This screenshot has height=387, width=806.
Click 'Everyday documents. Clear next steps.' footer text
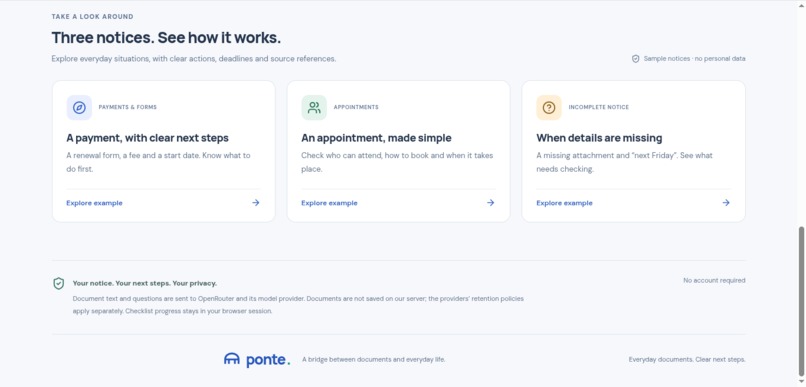pos(687,360)
